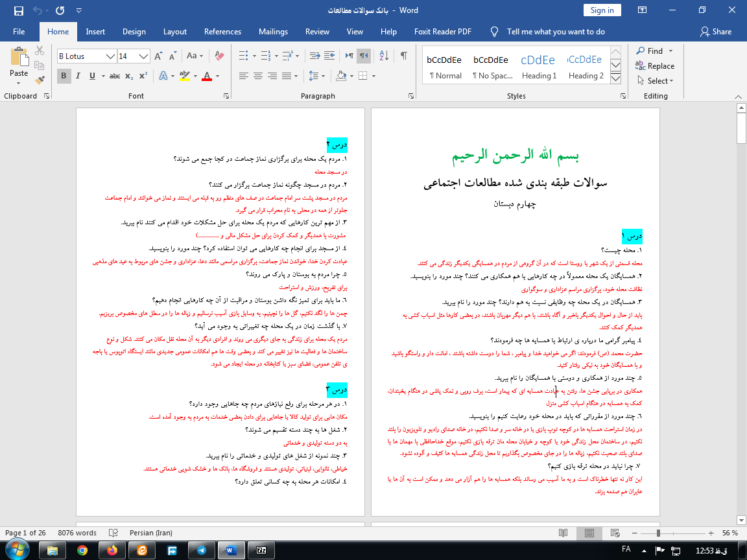Image resolution: width=747 pixels, height=560 pixels.
Task: Switch to the Layout ribbon tab
Action: [x=174, y=32]
